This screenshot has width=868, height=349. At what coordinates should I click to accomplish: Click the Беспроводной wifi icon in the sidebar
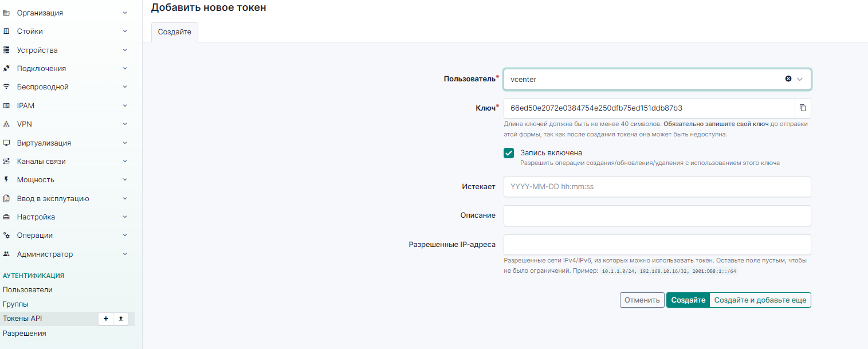coord(7,87)
